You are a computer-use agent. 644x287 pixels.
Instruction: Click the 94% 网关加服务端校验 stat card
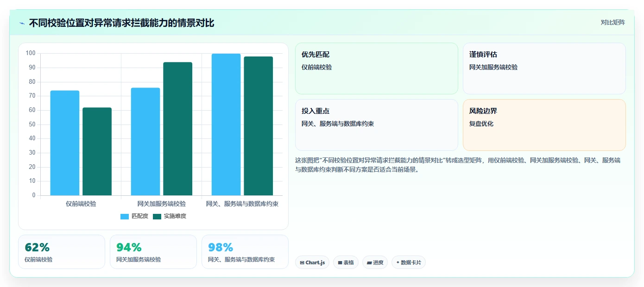pos(153,252)
